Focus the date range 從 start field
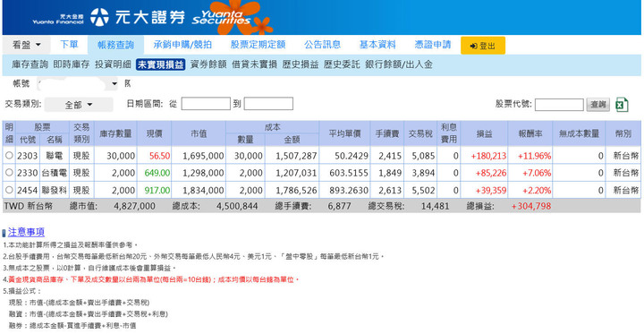 pyautogui.click(x=206, y=104)
